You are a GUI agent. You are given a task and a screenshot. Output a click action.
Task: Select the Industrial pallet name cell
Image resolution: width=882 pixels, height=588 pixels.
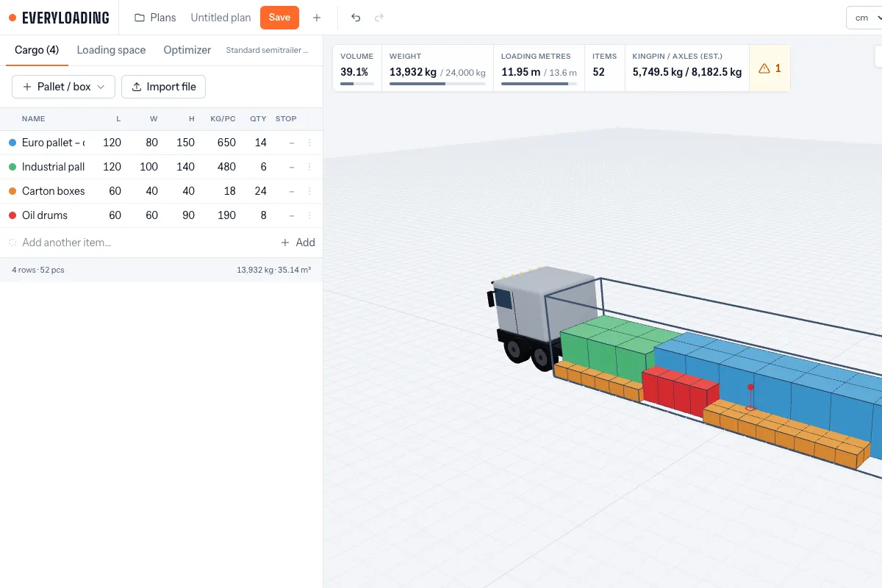tap(53, 167)
